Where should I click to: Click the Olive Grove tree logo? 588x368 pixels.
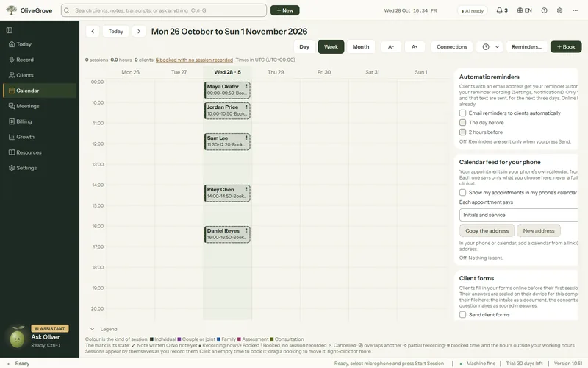point(12,10)
